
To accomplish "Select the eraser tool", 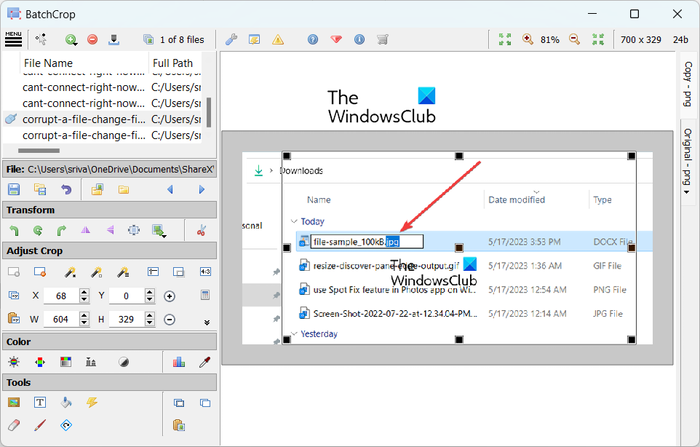I will pos(14,425).
